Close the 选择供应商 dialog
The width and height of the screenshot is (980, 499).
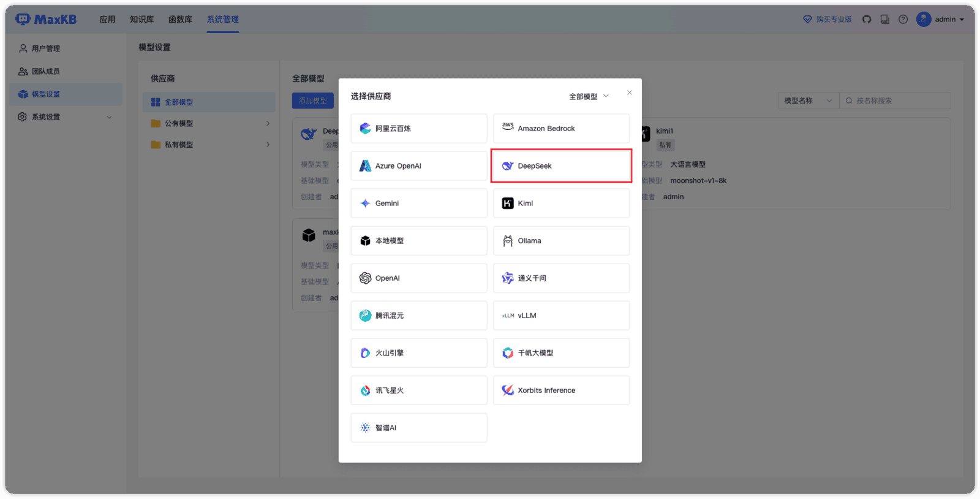click(630, 93)
